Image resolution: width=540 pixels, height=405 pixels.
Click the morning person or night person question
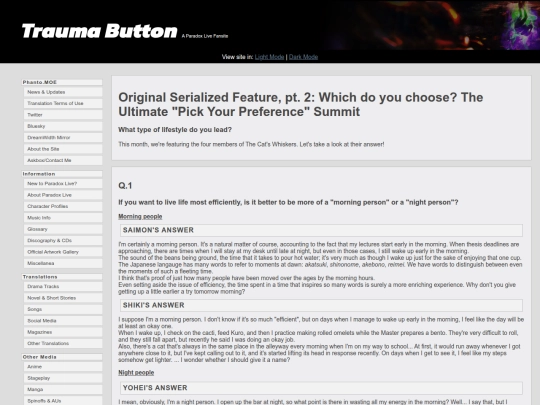point(288,202)
